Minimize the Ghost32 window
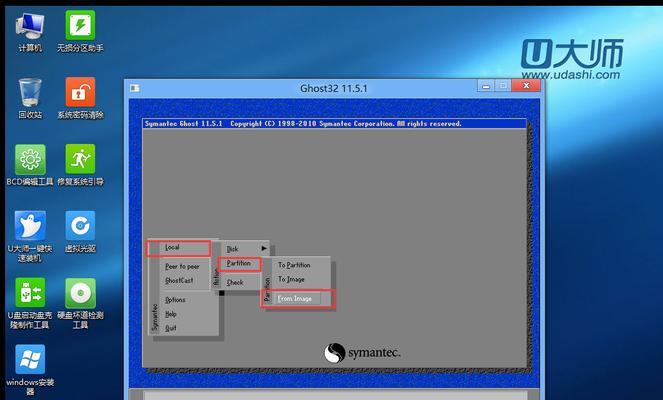Image resolution: width=663 pixels, height=400 pixels. (486, 86)
